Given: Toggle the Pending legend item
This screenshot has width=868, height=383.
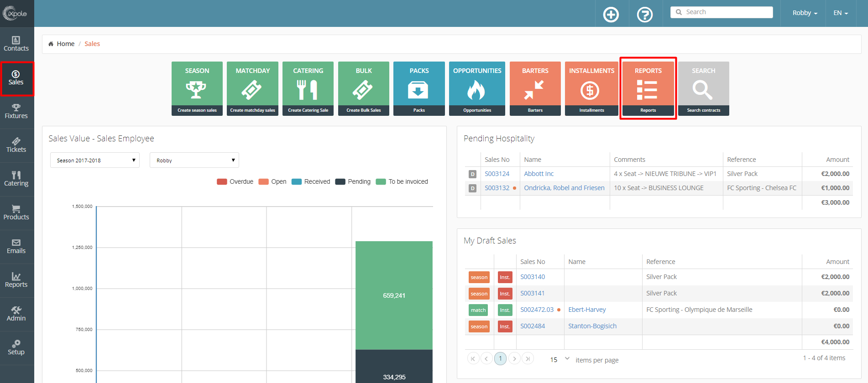Looking at the screenshot, I should click(x=353, y=181).
